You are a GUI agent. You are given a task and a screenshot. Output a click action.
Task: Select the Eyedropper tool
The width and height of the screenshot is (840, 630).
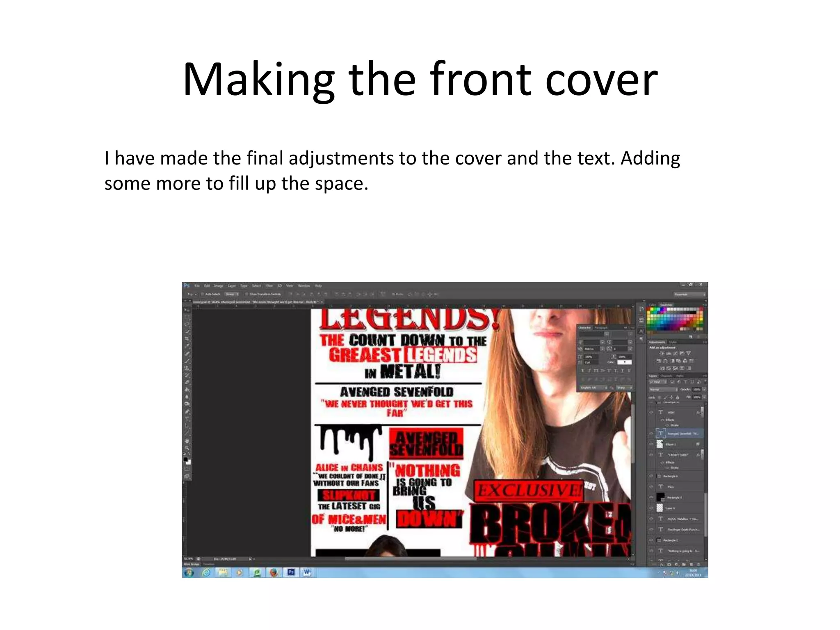(187, 346)
